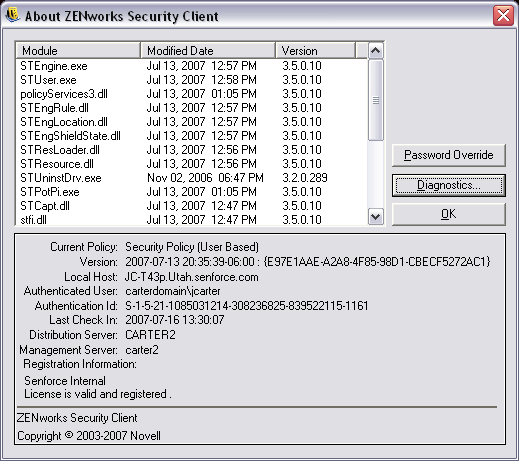Open the Diagnostics dialog

449,185
